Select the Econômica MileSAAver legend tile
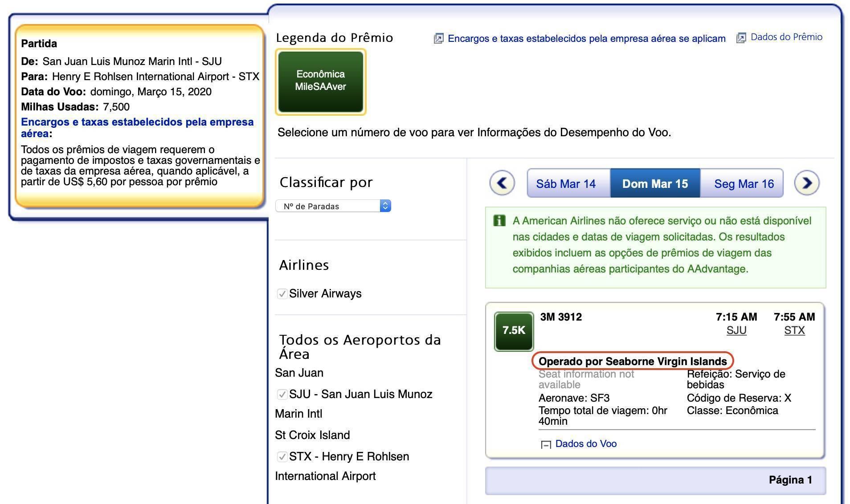Image resolution: width=850 pixels, height=504 pixels. coord(321,82)
